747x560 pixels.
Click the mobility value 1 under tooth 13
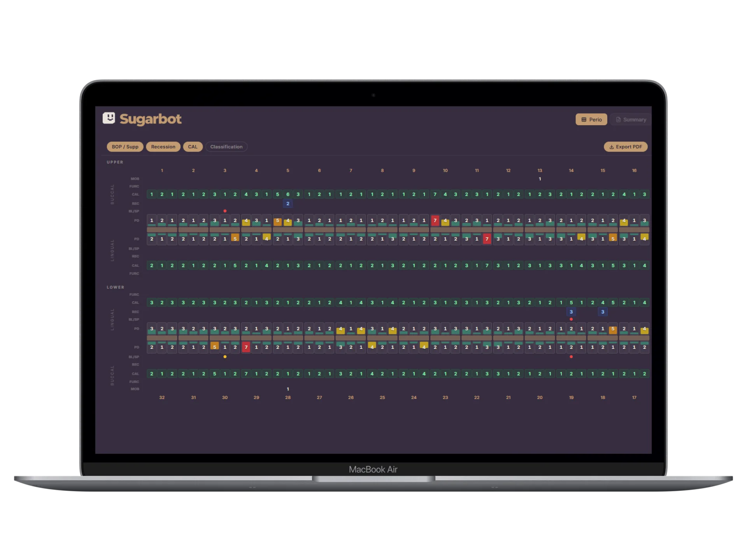point(540,179)
